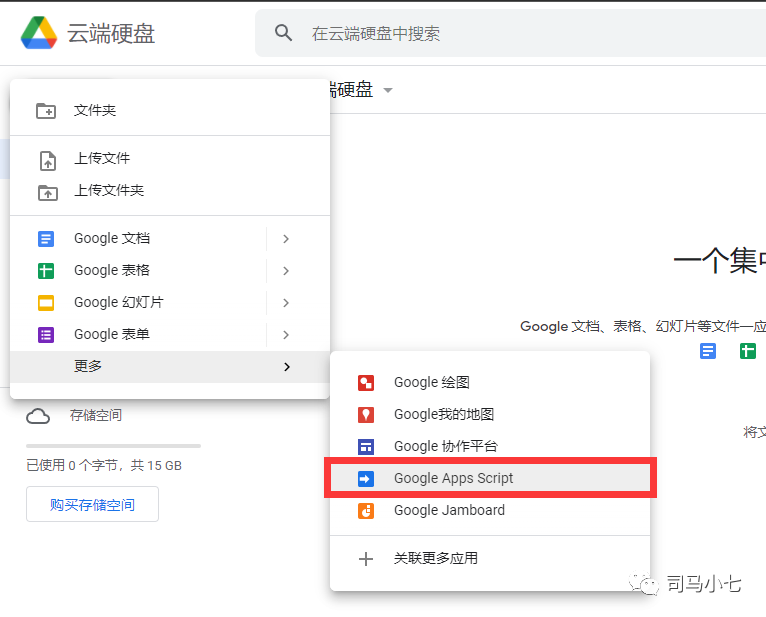Select Google 协作平台 from the submenu
The width and height of the screenshot is (766, 617).
pos(490,446)
